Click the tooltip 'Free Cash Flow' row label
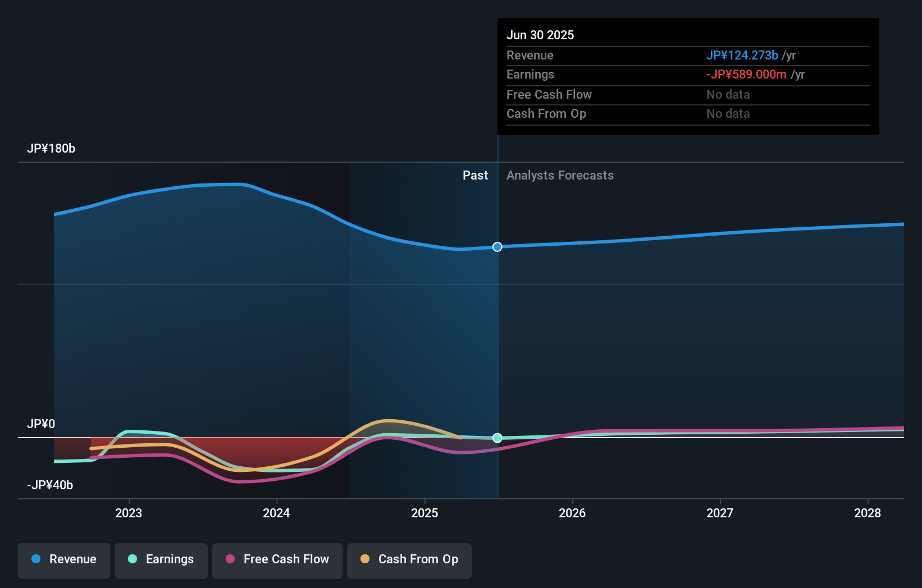The width and height of the screenshot is (922, 588). coord(549,95)
